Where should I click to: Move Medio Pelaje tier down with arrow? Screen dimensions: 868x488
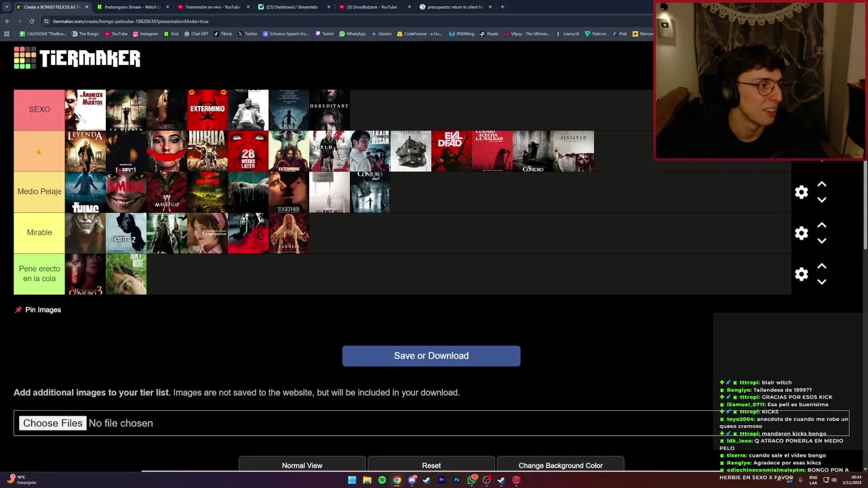[822, 200]
